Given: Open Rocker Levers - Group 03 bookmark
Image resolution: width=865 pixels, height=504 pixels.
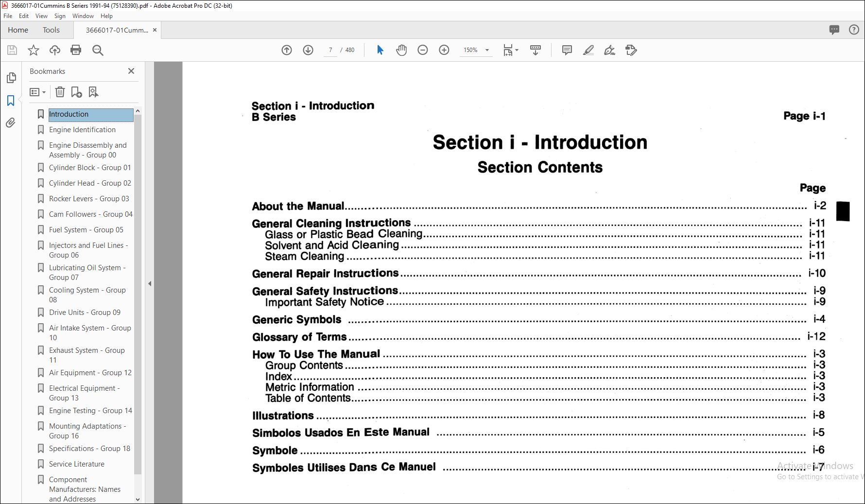Looking at the screenshot, I should [89, 199].
